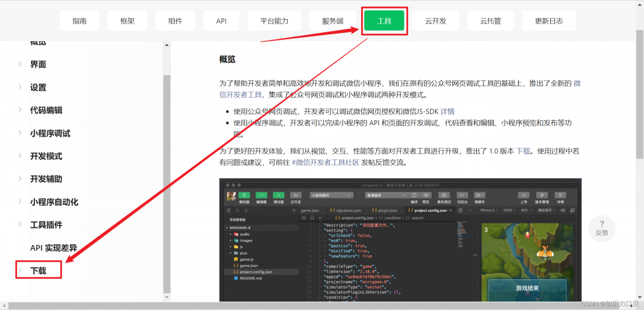The width and height of the screenshot is (644, 310).
Task: Click the page scrollbar up arrow
Action: point(640,4)
